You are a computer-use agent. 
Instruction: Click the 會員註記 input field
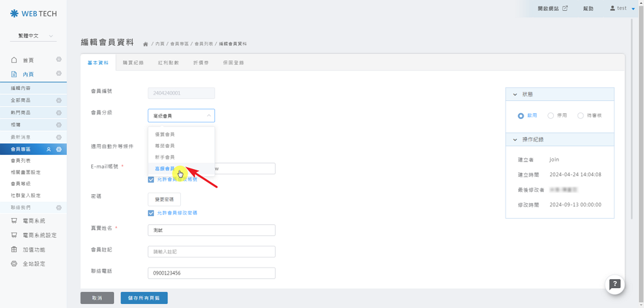[x=211, y=251]
